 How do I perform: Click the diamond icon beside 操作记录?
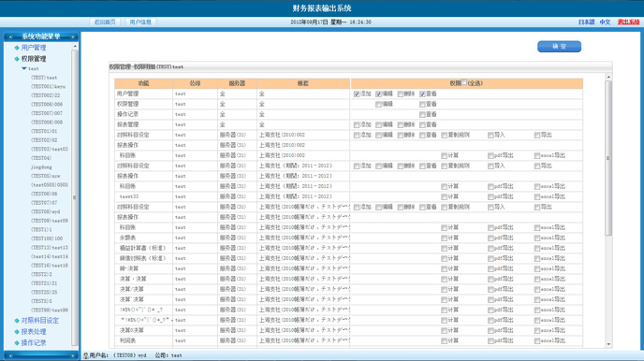click(x=17, y=342)
